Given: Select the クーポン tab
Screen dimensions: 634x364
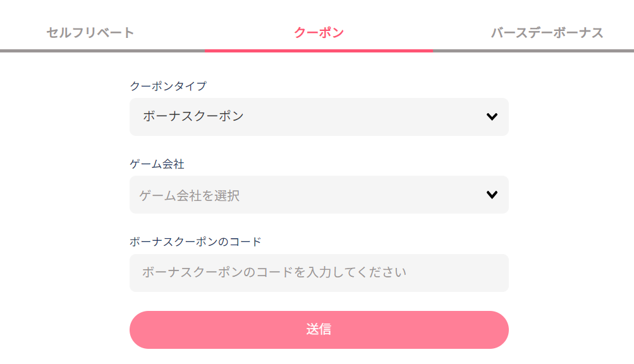Looking at the screenshot, I should (x=319, y=33).
